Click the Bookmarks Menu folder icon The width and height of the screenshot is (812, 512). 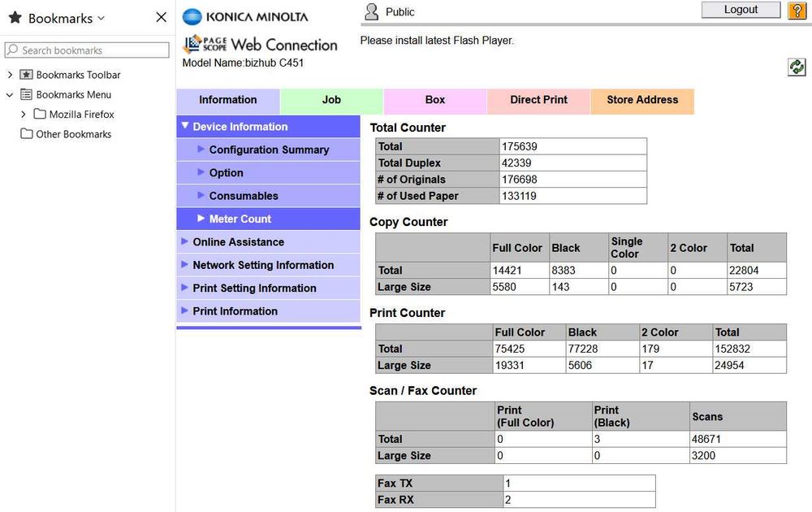(x=26, y=94)
